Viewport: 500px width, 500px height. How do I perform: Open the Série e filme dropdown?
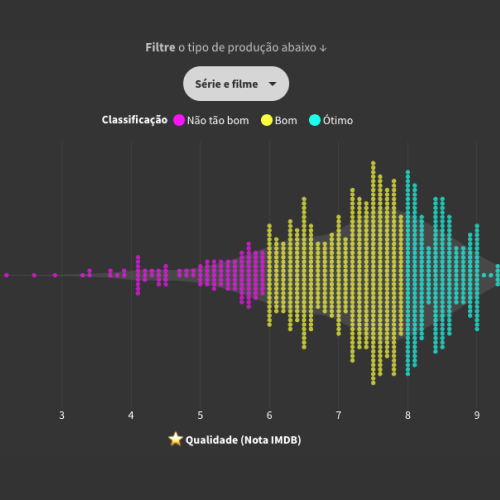coord(236,84)
